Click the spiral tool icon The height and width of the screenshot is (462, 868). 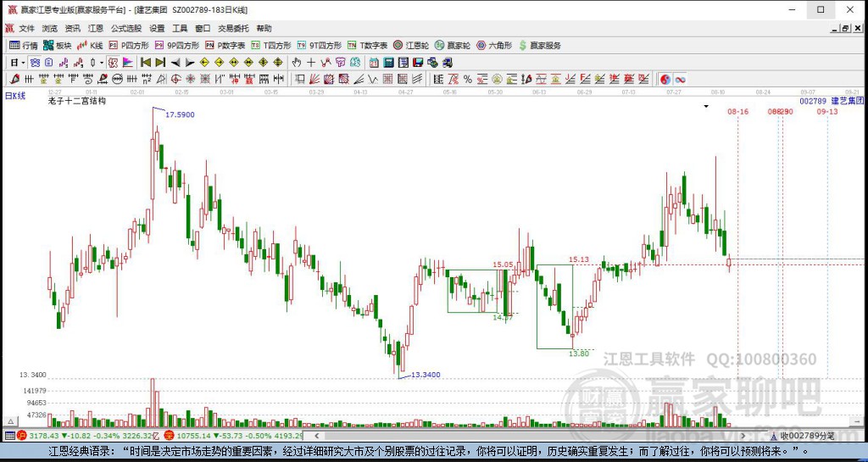(88, 79)
